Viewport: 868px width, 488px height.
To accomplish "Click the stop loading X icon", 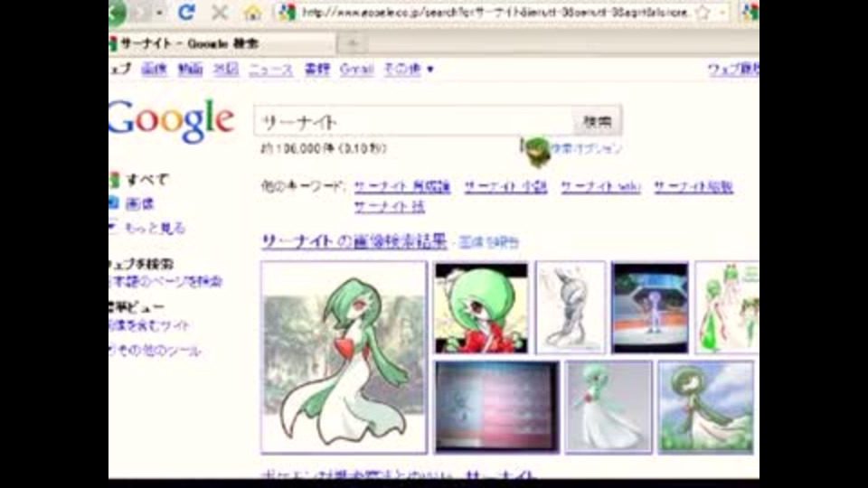I will (219, 12).
